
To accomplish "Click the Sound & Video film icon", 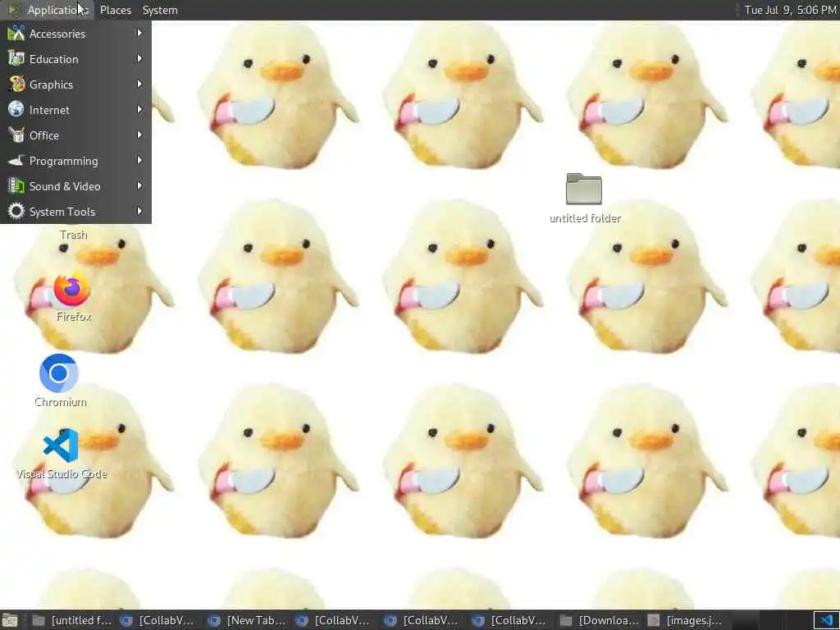I will pos(16,186).
